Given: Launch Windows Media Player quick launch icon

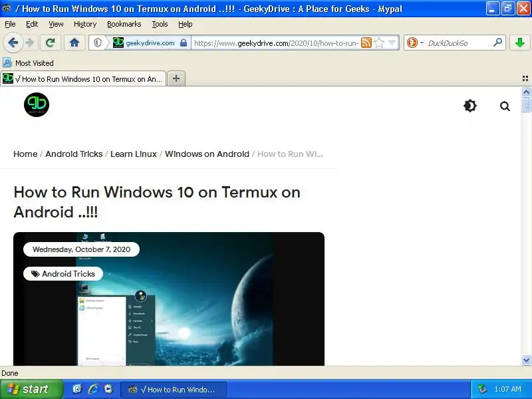Looking at the screenshot, I should (x=108, y=389).
